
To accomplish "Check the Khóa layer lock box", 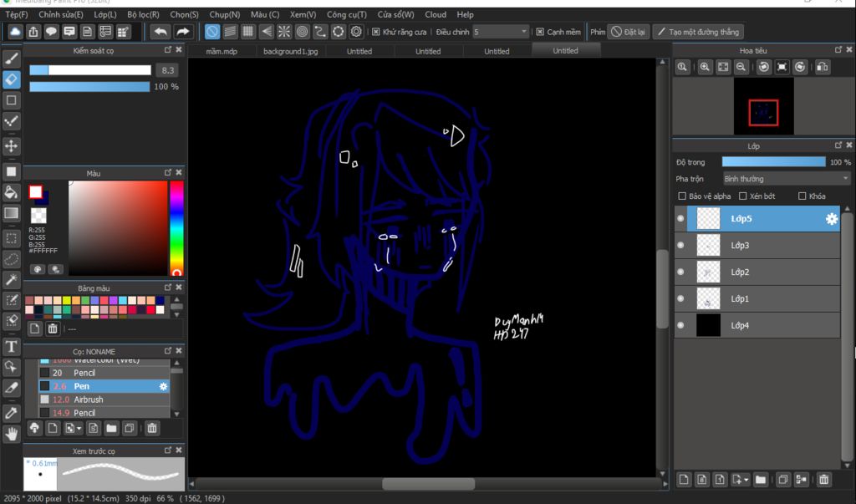I will (x=802, y=196).
